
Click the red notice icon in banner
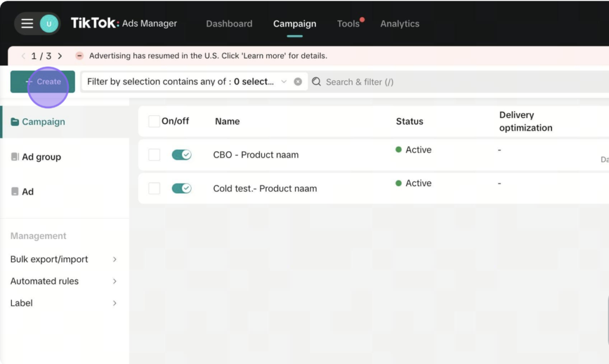click(79, 55)
